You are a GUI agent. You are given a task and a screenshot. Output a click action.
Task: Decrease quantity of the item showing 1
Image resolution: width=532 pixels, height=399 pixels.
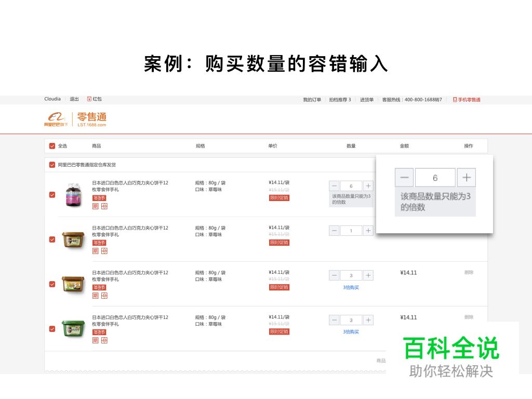334,231
